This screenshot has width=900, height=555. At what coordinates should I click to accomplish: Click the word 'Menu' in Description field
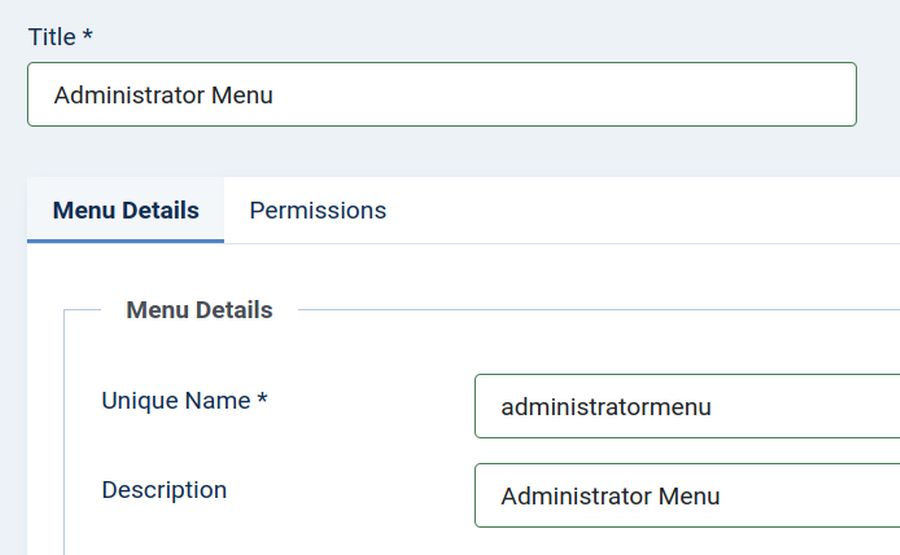point(689,496)
